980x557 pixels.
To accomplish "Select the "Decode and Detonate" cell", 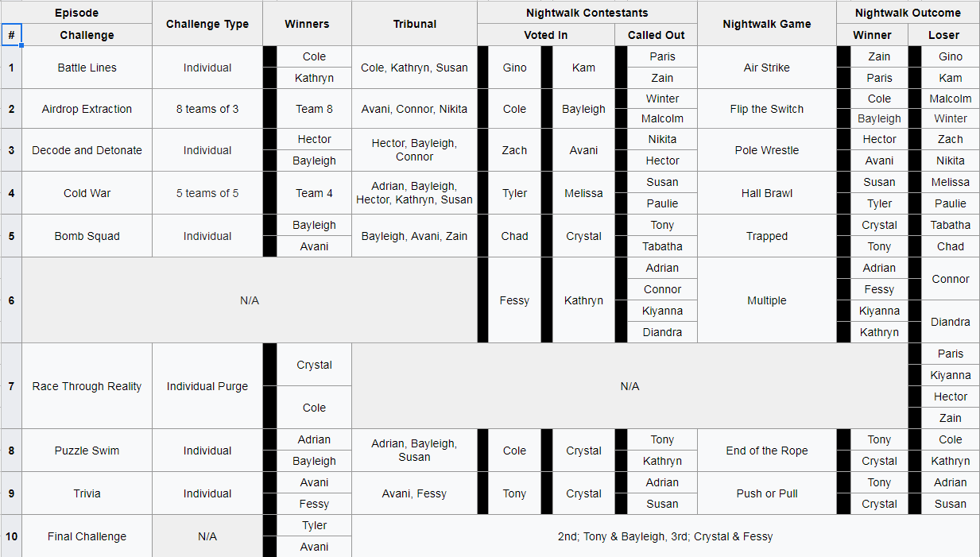I will tap(87, 150).
